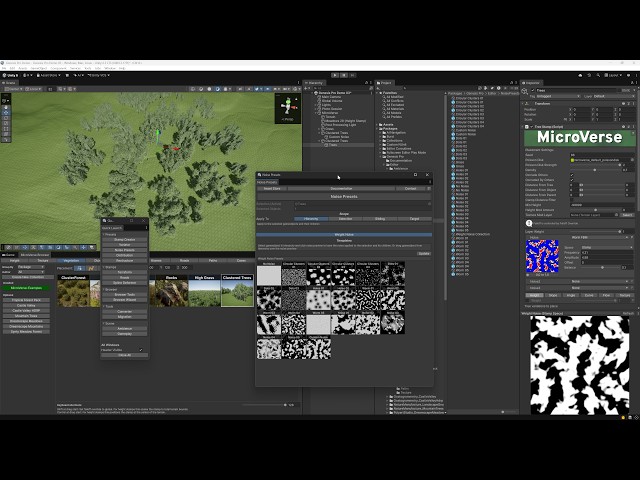Click Documentation button in Noise Presets window

tap(341, 189)
